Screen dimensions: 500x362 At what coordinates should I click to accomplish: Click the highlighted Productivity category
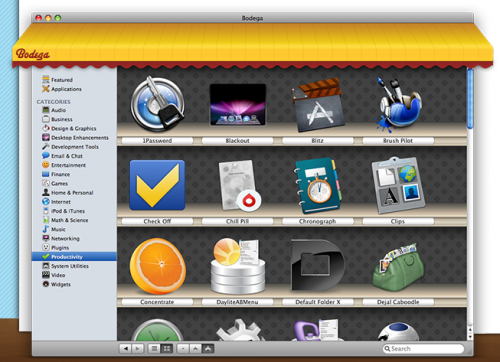(74, 256)
